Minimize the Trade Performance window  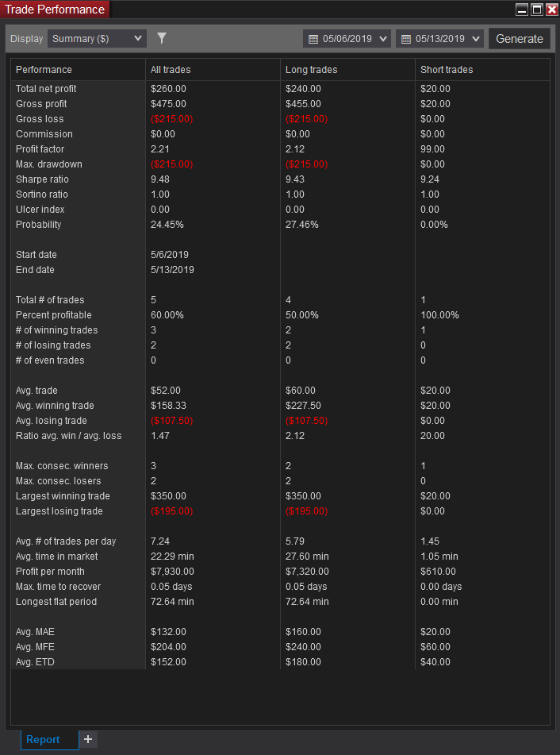point(522,10)
